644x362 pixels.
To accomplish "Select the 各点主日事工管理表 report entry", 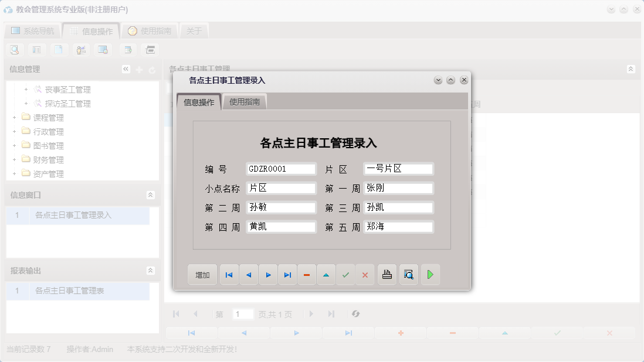I will 70,290.
